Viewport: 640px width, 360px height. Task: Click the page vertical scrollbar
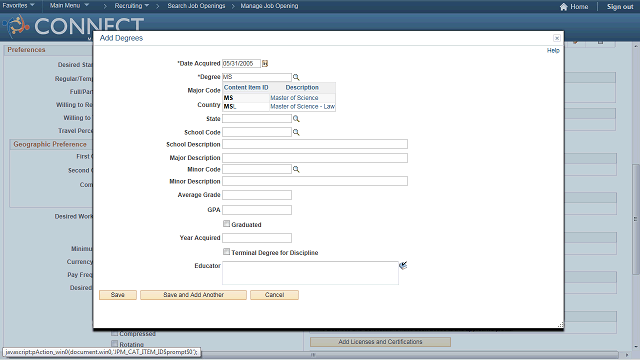(636, 220)
